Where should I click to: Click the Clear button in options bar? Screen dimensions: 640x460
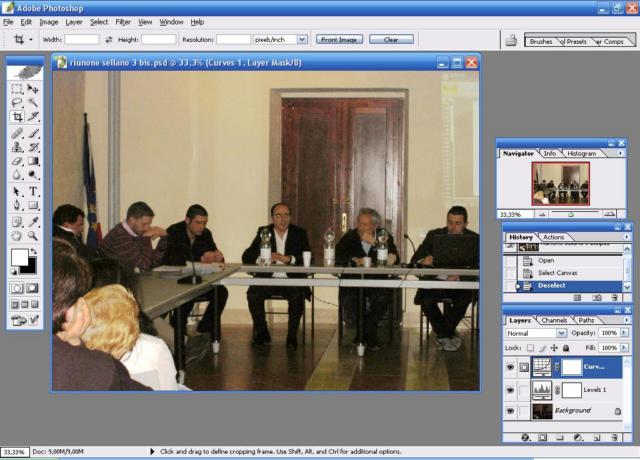click(x=390, y=39)
